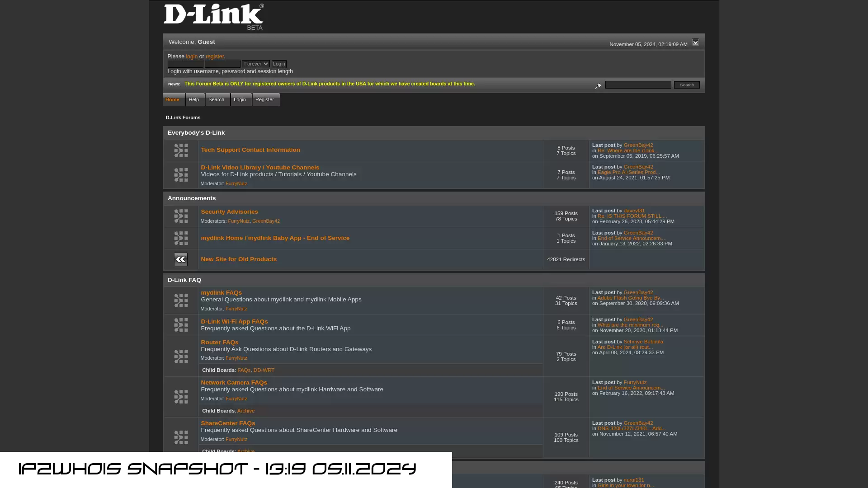868x488 pixels.
Task: Click the New Site for Old Products redirect icon
Action: pos(181,259)
